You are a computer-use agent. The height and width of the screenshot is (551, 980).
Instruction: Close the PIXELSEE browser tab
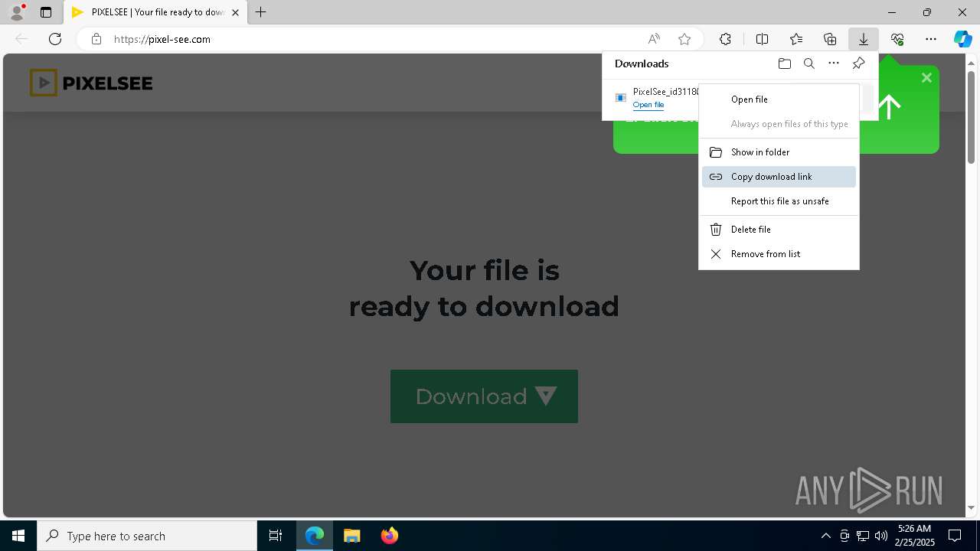coord(235,12)
